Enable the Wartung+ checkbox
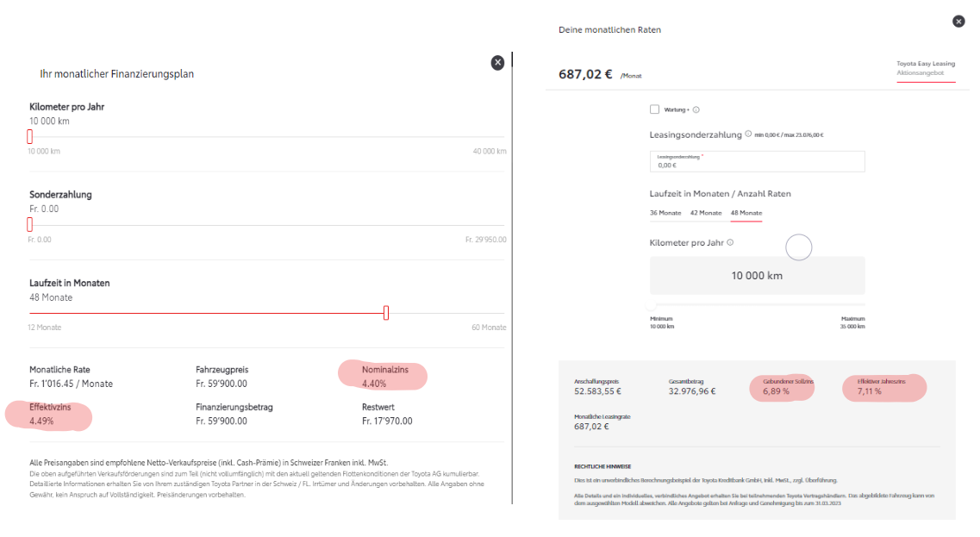 click(x=655, y=109)
